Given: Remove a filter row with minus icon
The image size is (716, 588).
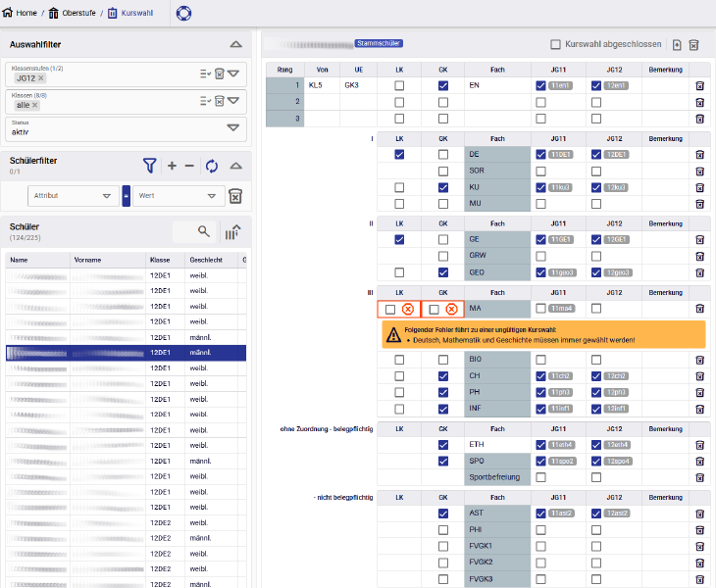Looking at the screenshot, I should pyautogui.click(x=190, y=166).
